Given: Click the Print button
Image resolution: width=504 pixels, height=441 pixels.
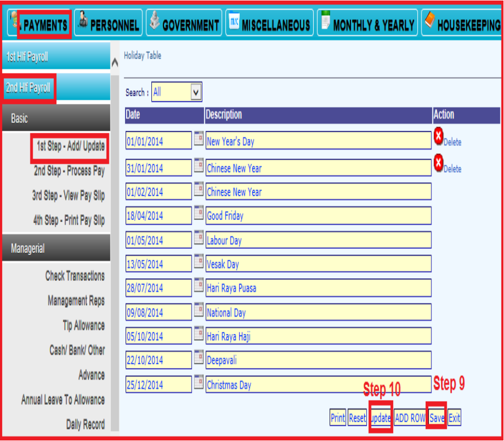Looking at the screenshot, I should point(337,418).
